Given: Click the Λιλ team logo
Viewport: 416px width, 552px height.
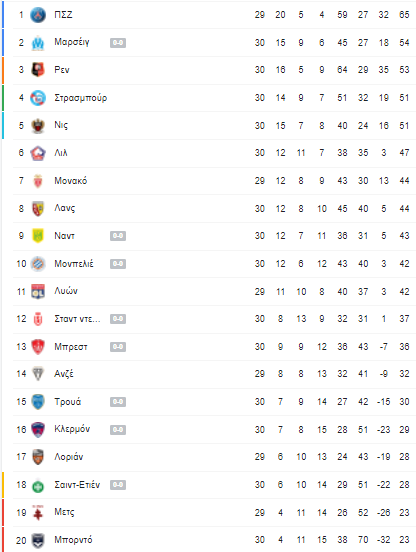Looking at the screenshot, I should (x=38, y=153).
